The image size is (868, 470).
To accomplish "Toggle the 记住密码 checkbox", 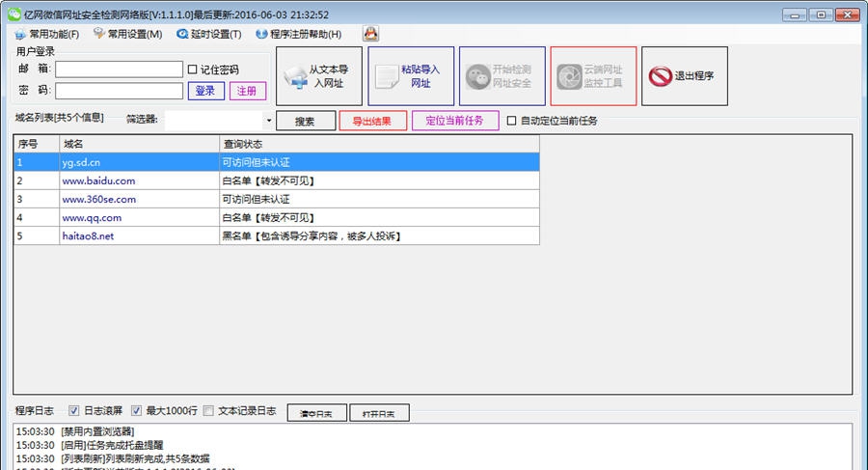I will pyautogui.click(x=193, y=69).
